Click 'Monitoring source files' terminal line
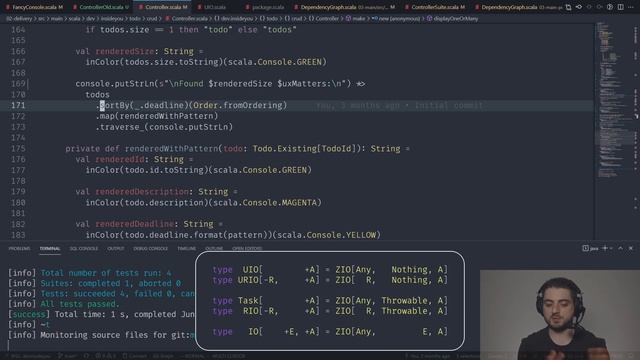Image resolution: width=640 pixels, height=360 pixels. pos(101,335)
